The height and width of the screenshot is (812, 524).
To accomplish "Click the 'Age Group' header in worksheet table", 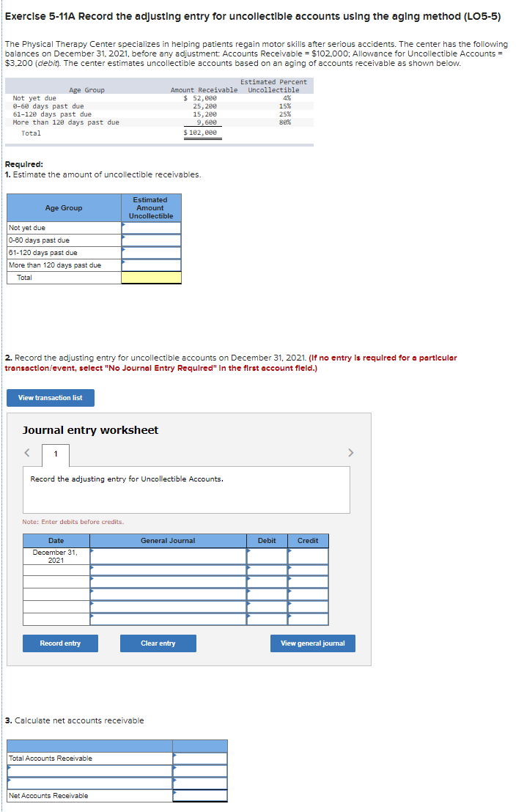I will pyautogui.click(x=64, y=207).
